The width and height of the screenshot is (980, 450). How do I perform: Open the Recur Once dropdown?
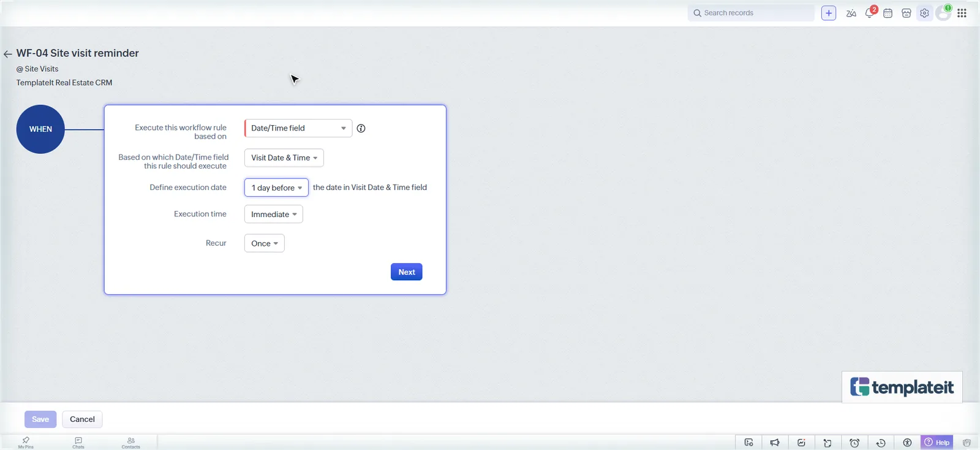pyautogui.click(x=265, y=243)
